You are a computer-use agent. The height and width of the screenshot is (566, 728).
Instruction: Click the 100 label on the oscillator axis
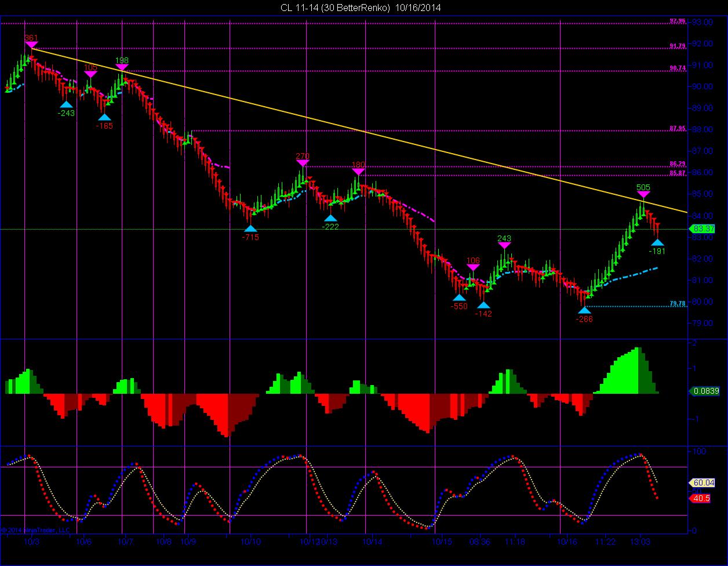(x=699, y=451)
